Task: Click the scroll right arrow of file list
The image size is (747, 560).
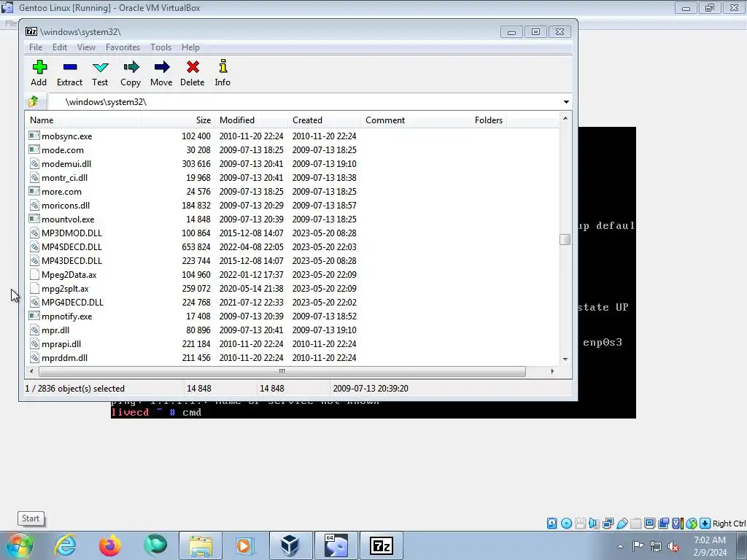Action: [553, 371]
